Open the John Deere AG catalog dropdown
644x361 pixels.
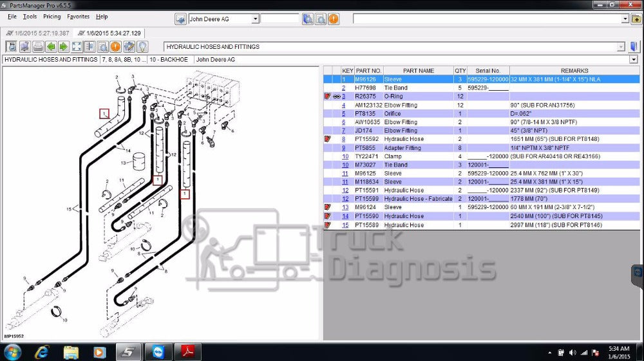[255, 19]
